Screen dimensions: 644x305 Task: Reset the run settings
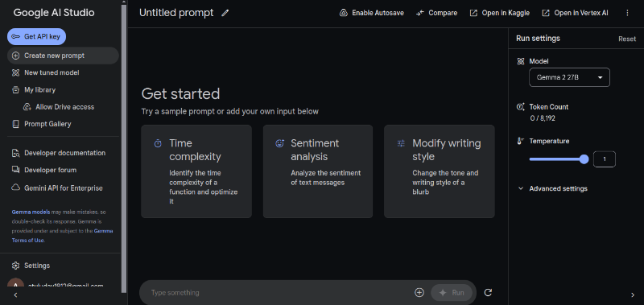[x=627, y=39]
